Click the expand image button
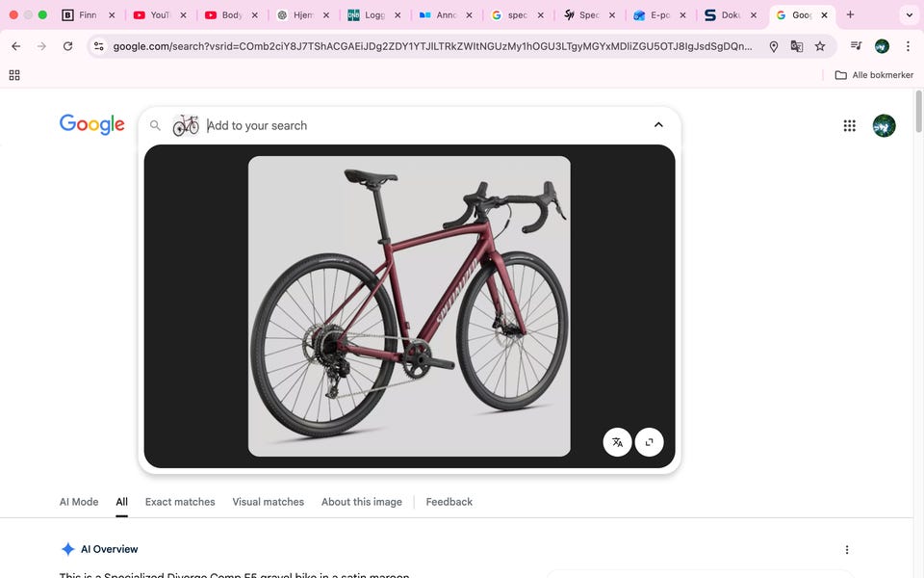 [x=649, y=442]
